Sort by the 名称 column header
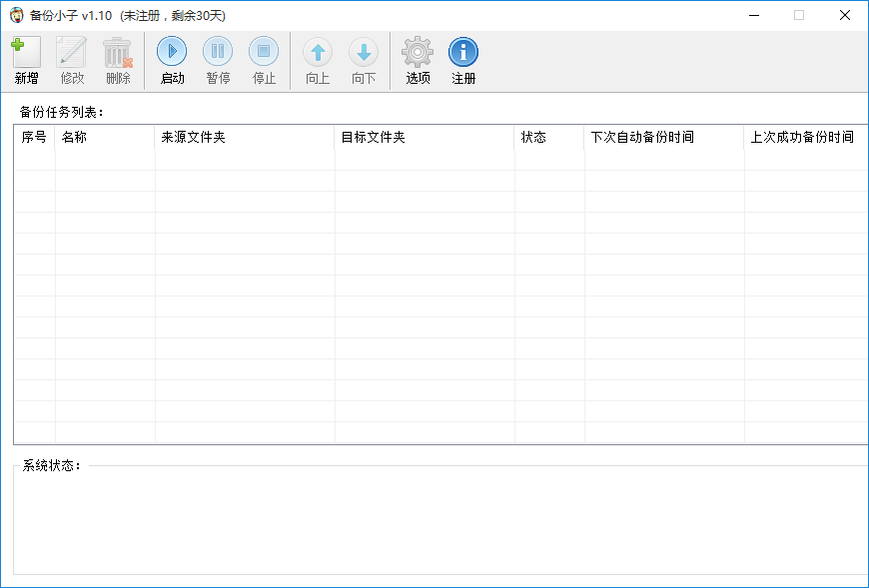 click(x=105, y=138)
